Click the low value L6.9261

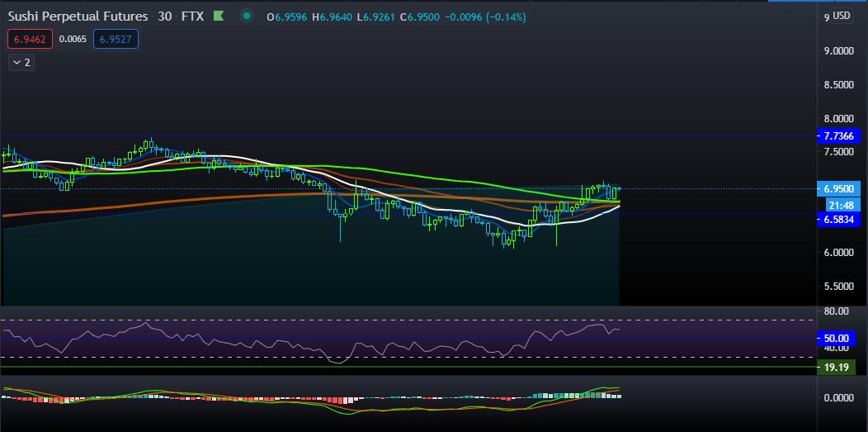click(x=376, y=17)
